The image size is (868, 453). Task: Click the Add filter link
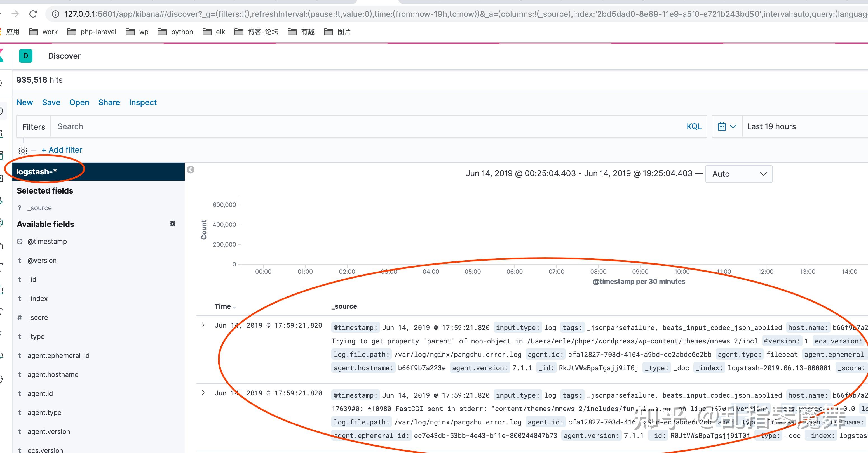(62, 150)
